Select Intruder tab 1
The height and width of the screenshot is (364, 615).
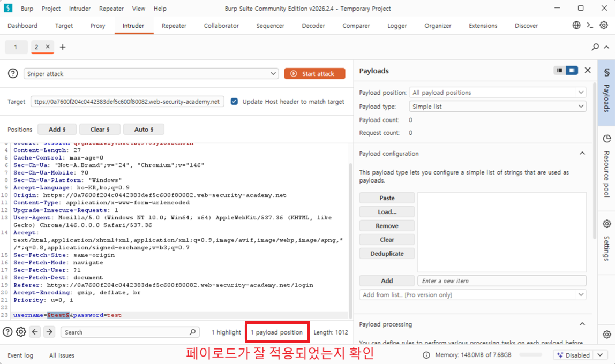point(16,47)
